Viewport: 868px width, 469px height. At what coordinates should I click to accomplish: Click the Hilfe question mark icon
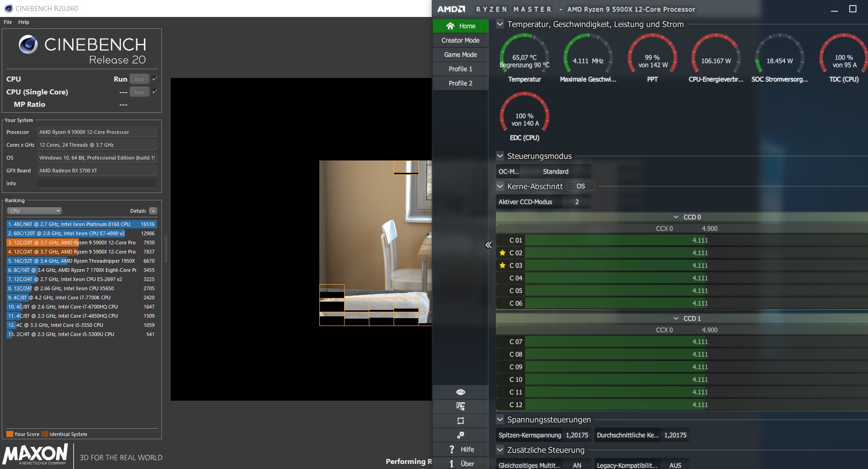(452, 449)
